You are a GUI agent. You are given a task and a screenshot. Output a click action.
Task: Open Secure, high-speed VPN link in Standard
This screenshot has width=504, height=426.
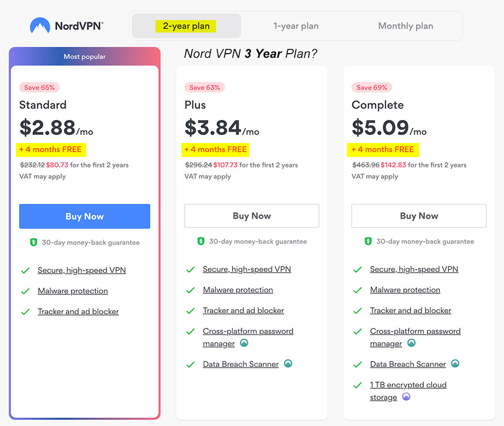(x=82, y=270)
